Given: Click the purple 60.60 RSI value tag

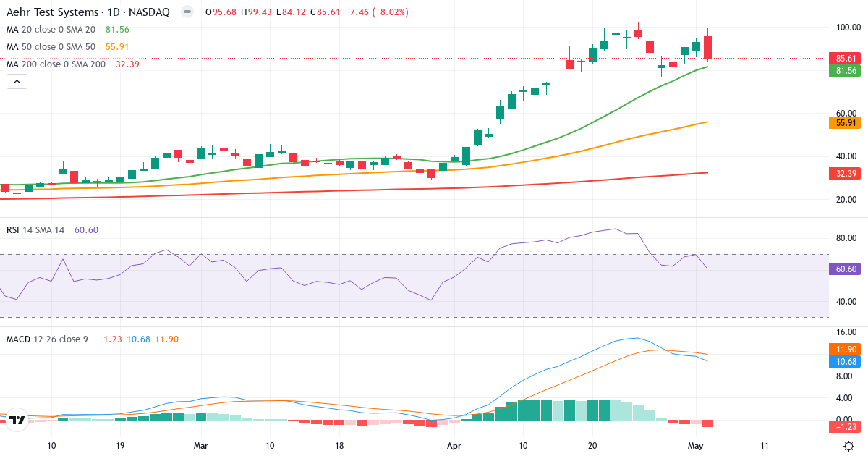Looking at the screenshot, I should pyautogui.click(x=846, y=269).
